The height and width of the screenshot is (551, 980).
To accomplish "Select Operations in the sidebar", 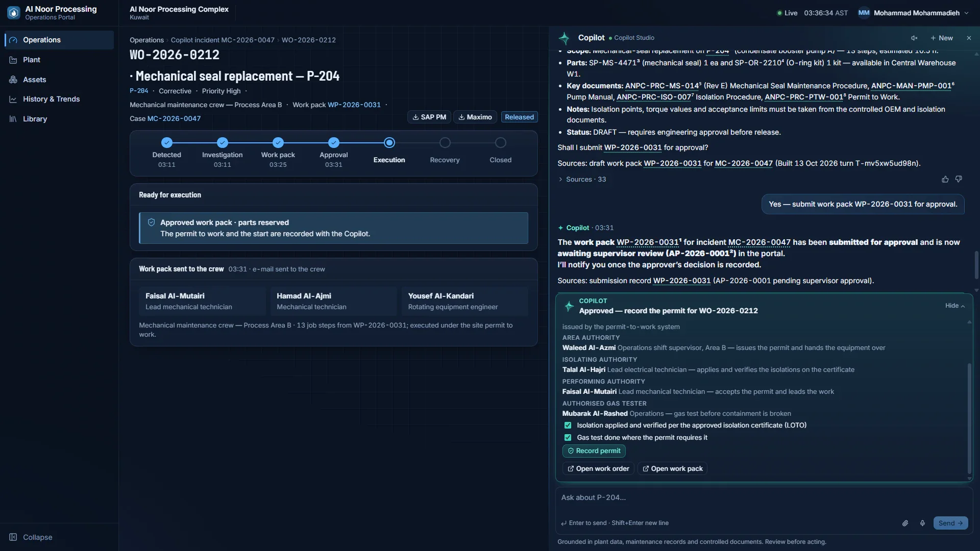I will 59,40.
